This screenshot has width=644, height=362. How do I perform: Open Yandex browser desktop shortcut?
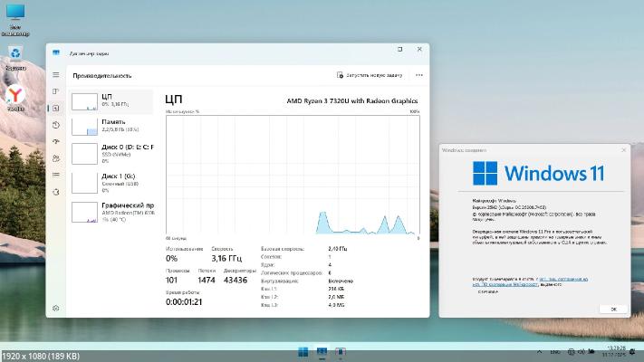[x=15, y=96]
